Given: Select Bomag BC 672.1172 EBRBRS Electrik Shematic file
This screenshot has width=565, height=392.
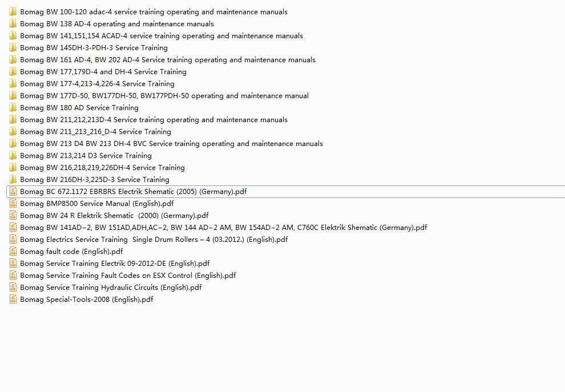Looking at the screenshot, I should pos(133,192).
